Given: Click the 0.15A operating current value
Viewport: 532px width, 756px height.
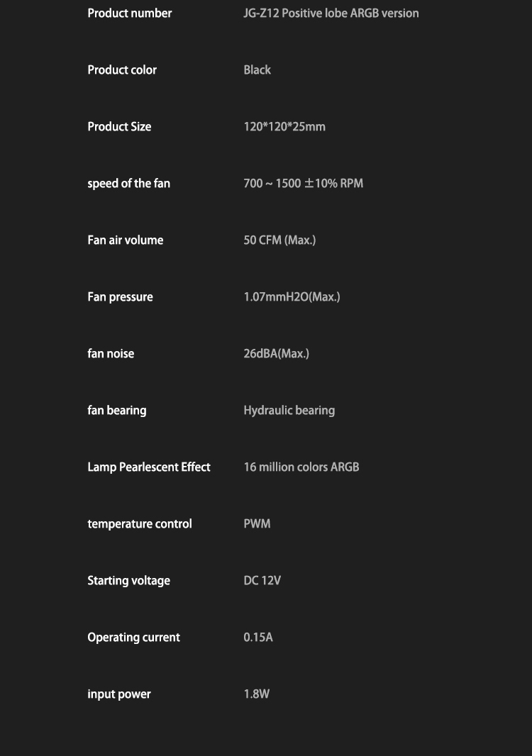Looking at the screenshot, I should click(x=257, y=638).
